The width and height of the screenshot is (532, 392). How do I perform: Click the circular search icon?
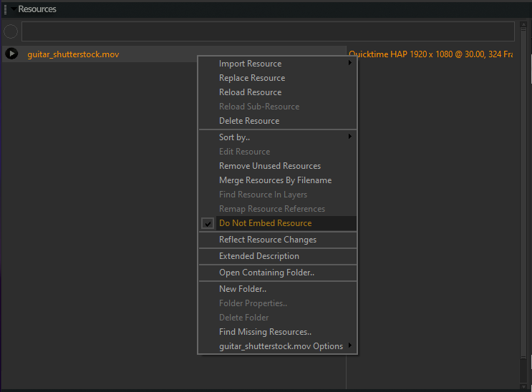coord(11,31)
